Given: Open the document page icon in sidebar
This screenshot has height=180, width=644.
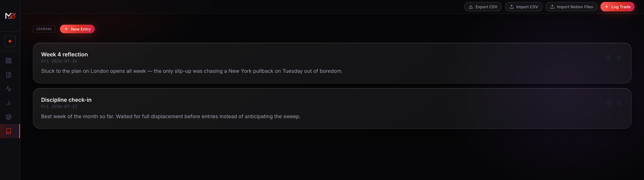Looking at the screenshot, I should [8, 75].
